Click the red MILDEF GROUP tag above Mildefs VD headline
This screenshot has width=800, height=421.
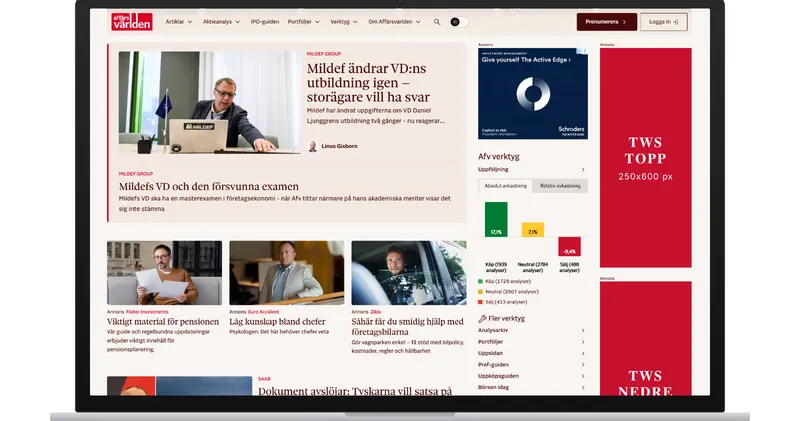tap(136, 174)
